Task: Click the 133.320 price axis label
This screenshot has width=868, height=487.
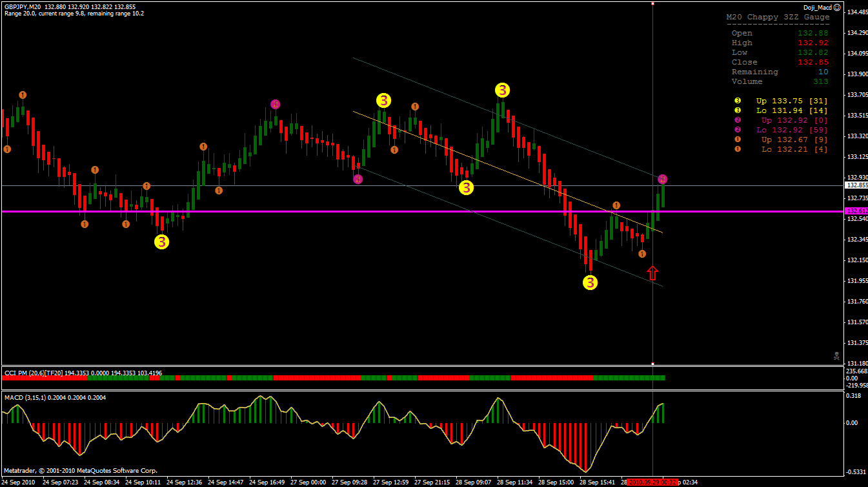Action: 857,136
